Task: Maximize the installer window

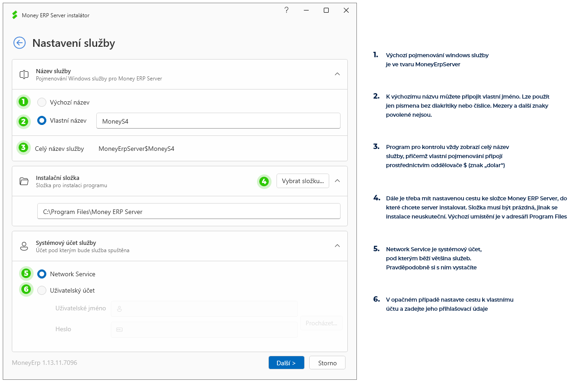Action: pyautogui.click(x=326, y=10)
